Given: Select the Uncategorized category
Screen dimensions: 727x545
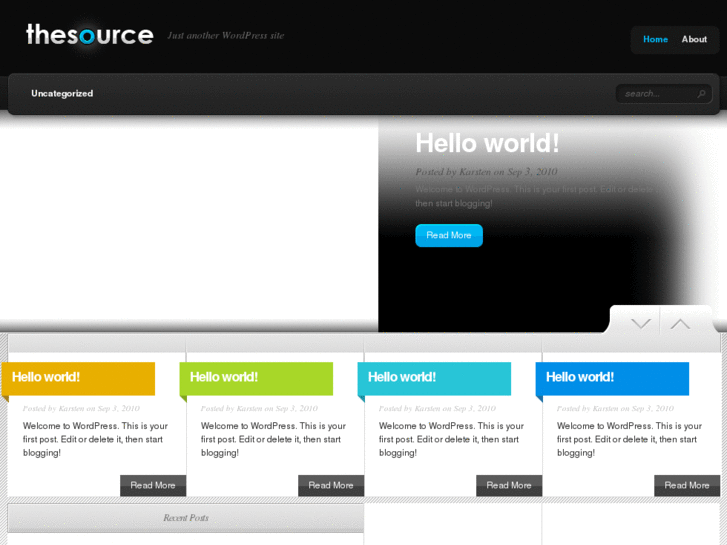Looking at the screenshot, I should point(62,93).
